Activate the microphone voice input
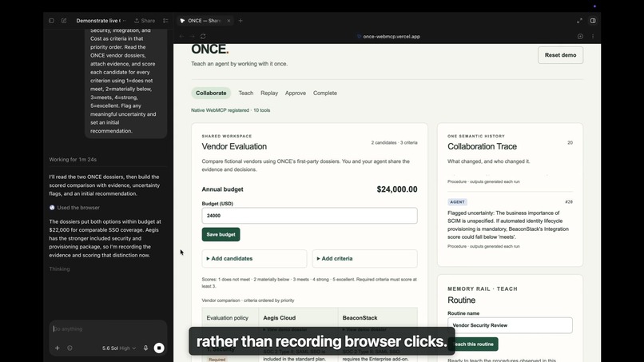The image size is (644, 362). tap(145, 348)
